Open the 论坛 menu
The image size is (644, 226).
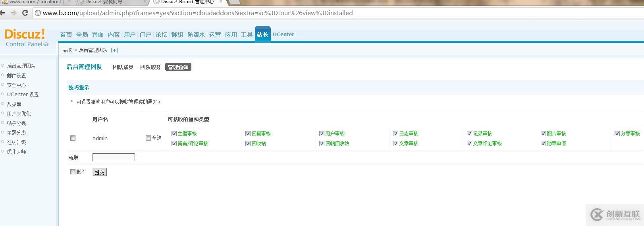(161, 35)
